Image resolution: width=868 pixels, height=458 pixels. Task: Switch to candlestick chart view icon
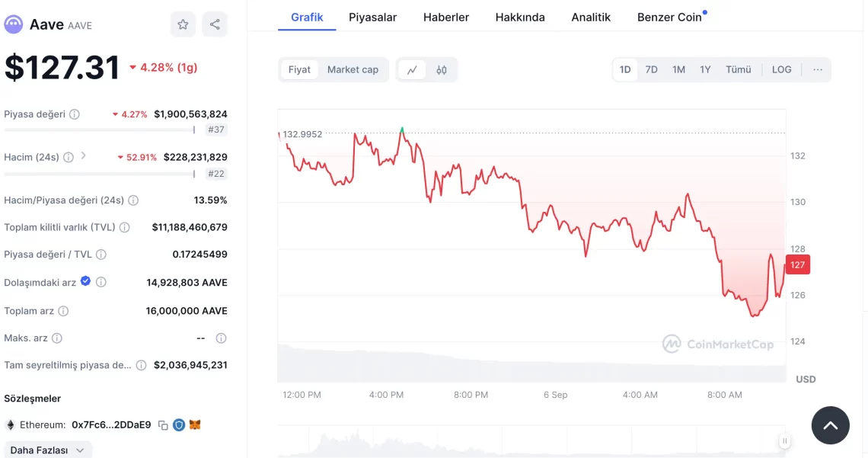tap(442, 69)
